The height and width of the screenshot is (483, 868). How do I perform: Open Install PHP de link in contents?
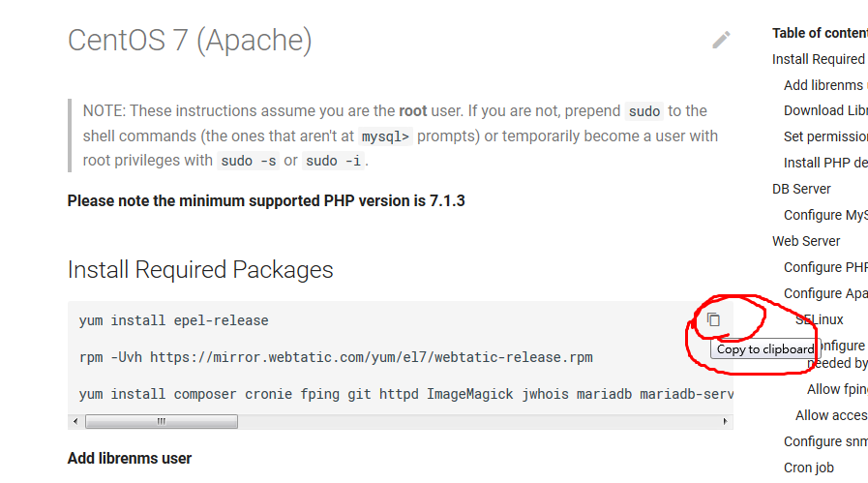tap(825, 163)
